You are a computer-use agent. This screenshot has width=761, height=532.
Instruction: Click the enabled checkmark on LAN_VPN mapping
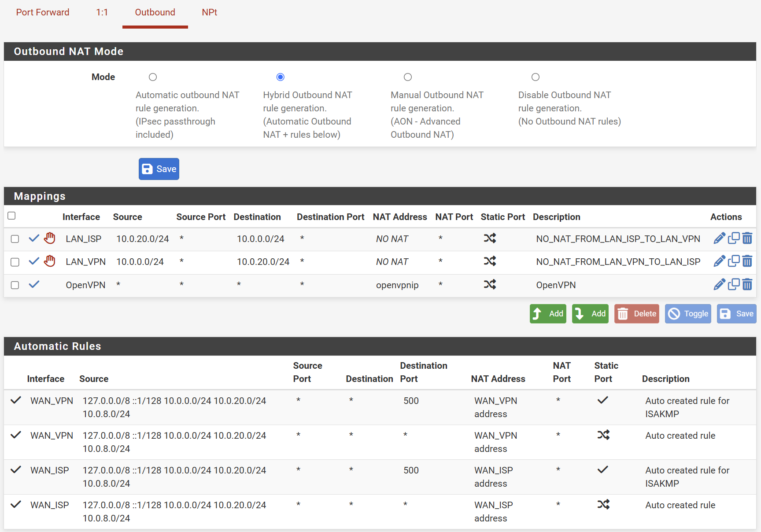pyautogui.click(x=34, y=261)
